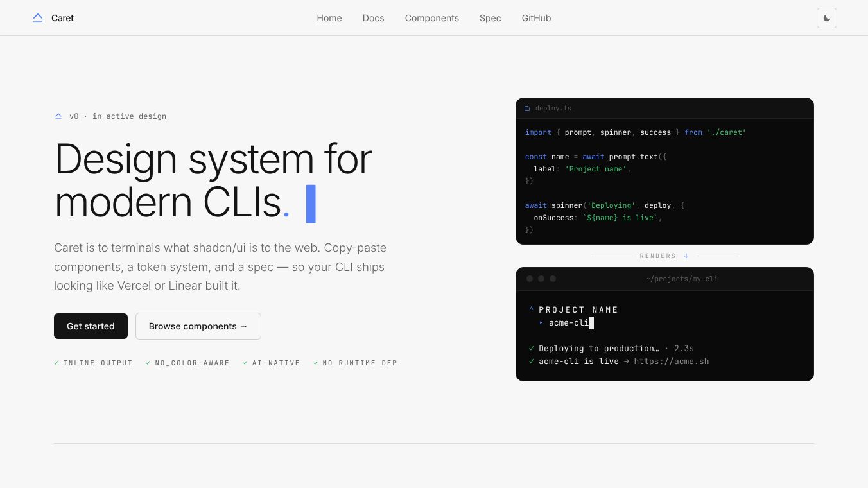Click the file icon beside deploy.ts
868x488 pixels.
pyautogui.click(x=527, y=109)
